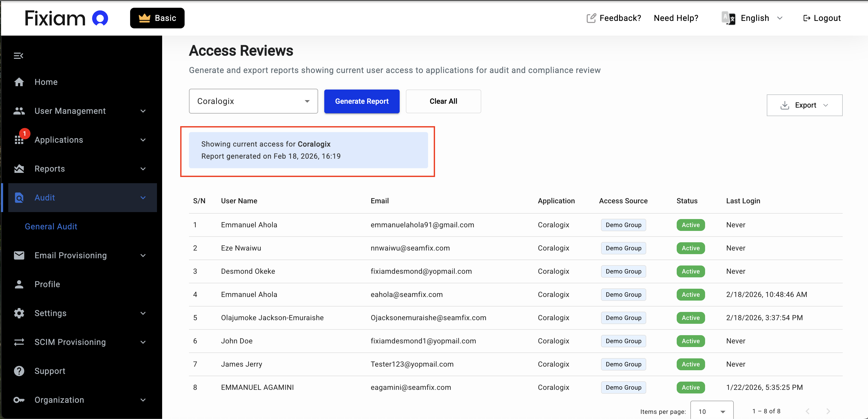The image size is (868, 419).
Task: Open General Audit submenu item
Action: pos(51,226)
